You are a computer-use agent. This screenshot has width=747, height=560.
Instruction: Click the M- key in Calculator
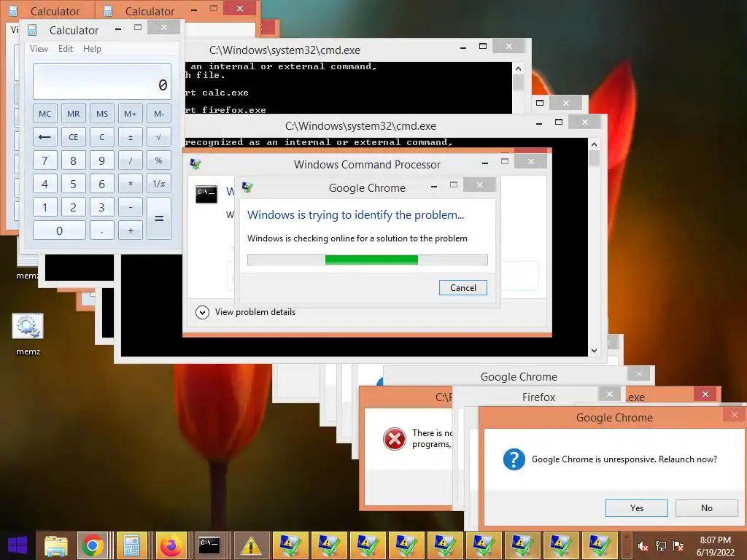tap(158, 114)
